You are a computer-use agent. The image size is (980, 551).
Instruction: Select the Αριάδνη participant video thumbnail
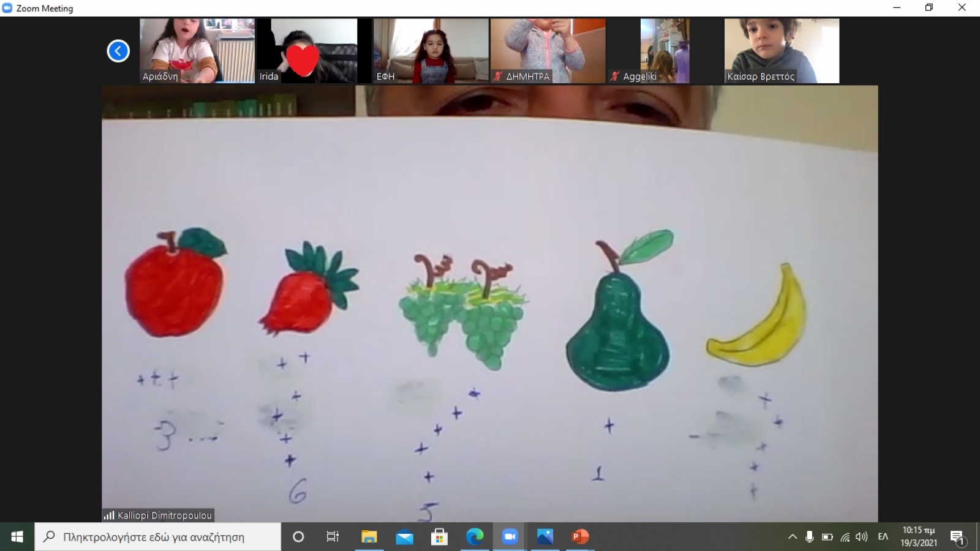197,50
